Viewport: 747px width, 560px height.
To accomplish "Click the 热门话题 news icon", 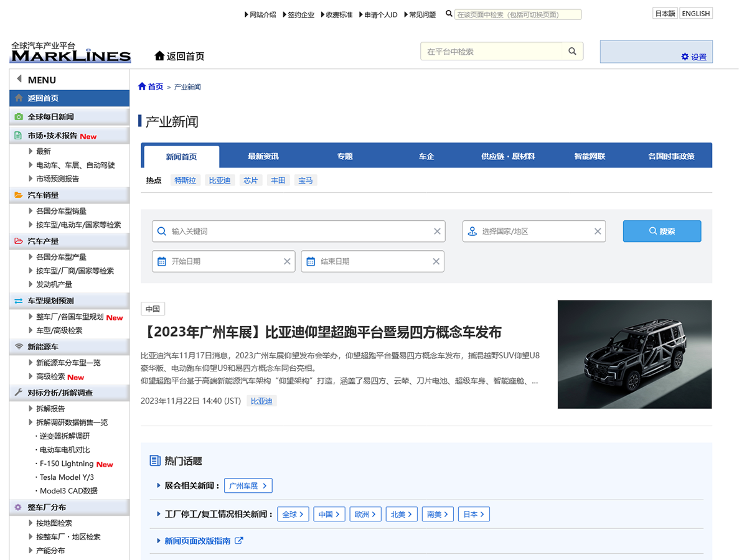I will click(x=155, y=461).
